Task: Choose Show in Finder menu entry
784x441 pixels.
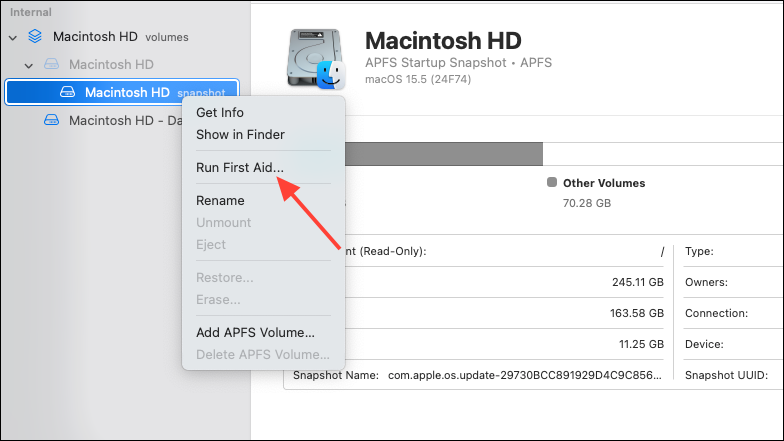Action: click(x=240, y=134)
